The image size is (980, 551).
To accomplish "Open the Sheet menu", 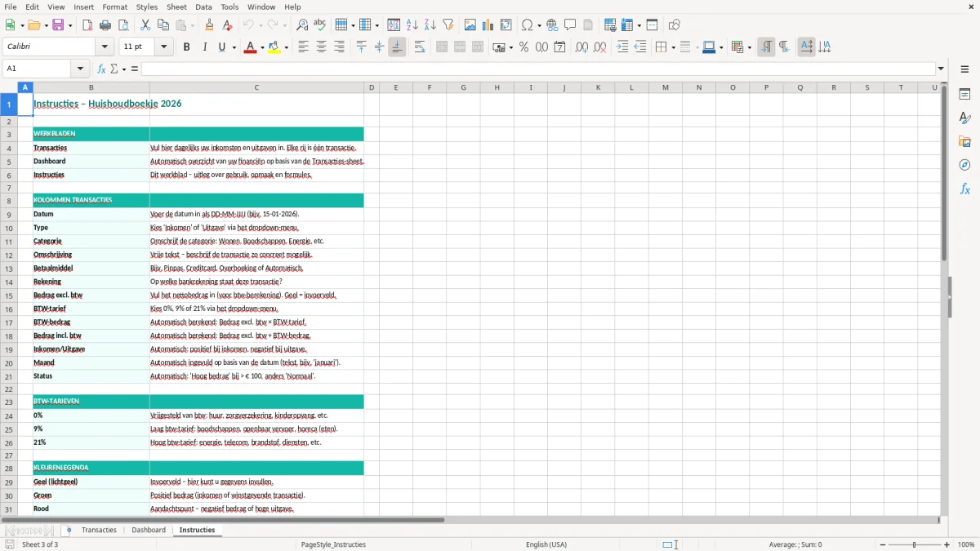I will [x=176, y=7].
